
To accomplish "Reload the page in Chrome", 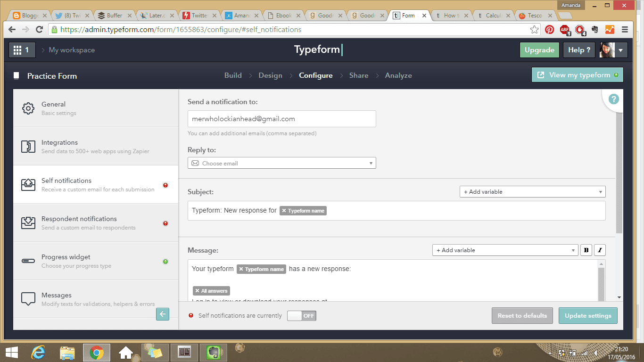I will [x=40, y=30].
